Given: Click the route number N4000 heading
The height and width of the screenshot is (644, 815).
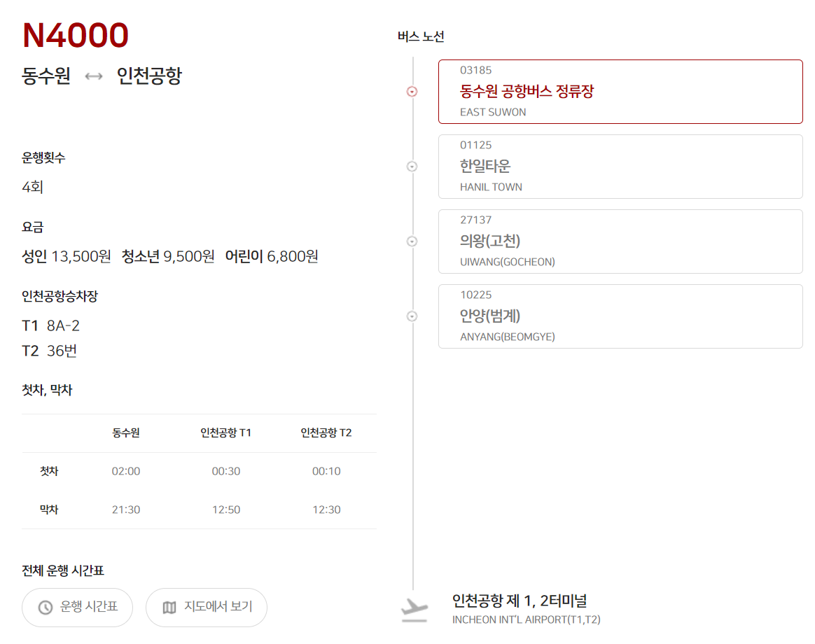Looking at the screenshot, I should click(x=74, y=35).
